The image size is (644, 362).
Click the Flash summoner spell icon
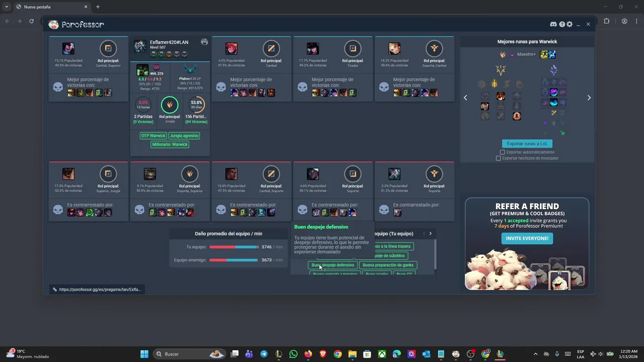[x=544, y=54]
